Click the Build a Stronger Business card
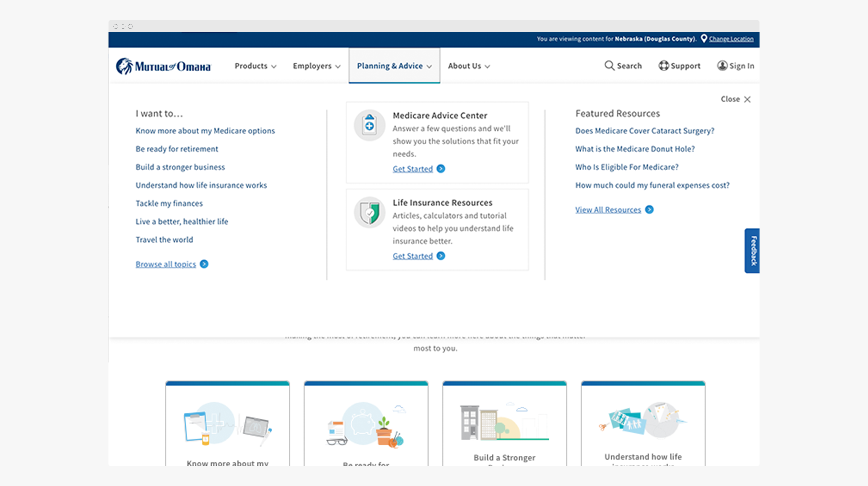The height and width of the screenshot is (486, 868). [x=504, y=424]
